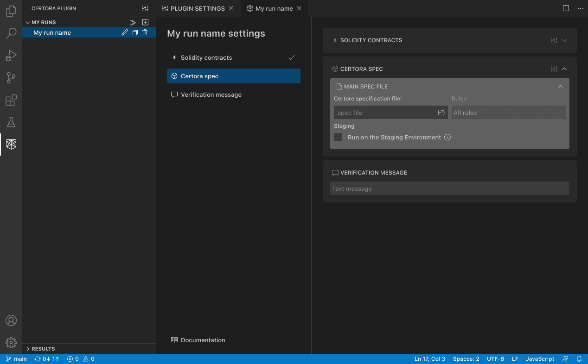Open the Accounts menu
The width and height of the screenshot is (588, 364).
pos(11,320)
